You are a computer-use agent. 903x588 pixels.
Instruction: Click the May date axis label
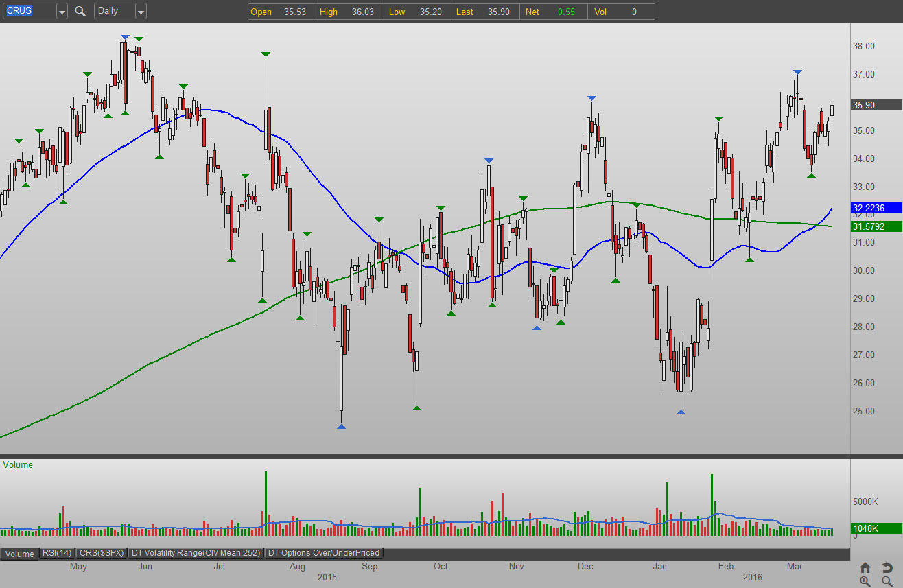[78, 567]
